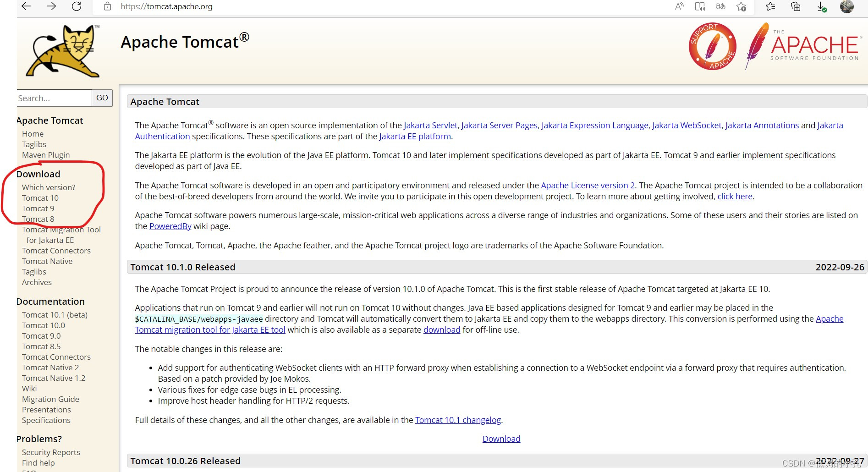The image size is (868, 472).
Task: Click the Apache Software Foundation feather logo
Action: (802, 46)
